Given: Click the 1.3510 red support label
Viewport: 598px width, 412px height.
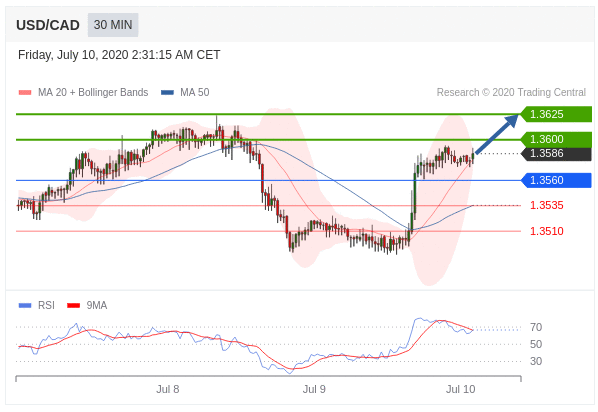Looking at the screenshot, I should point(547,231).
